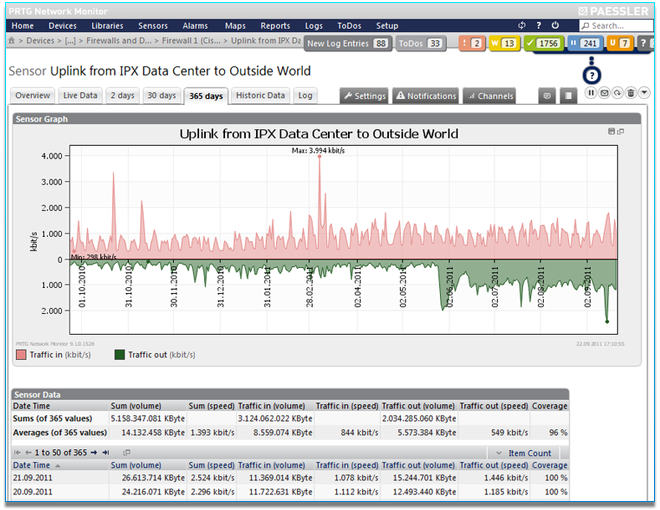Open the Historic Data tab
The height and width of the screenshot is (510, 660).
[260, 96]
